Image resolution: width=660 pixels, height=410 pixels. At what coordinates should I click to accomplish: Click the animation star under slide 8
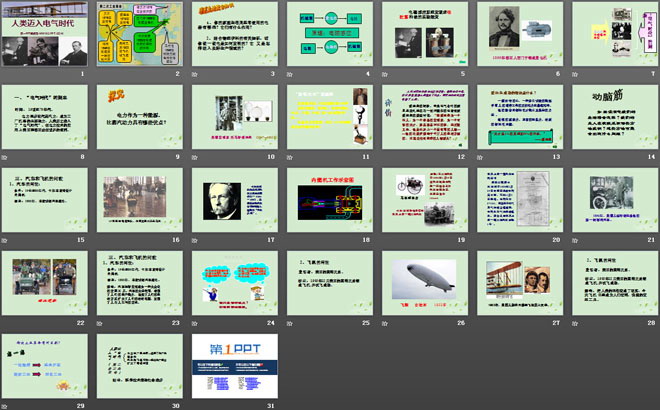(x=4, y=157)
